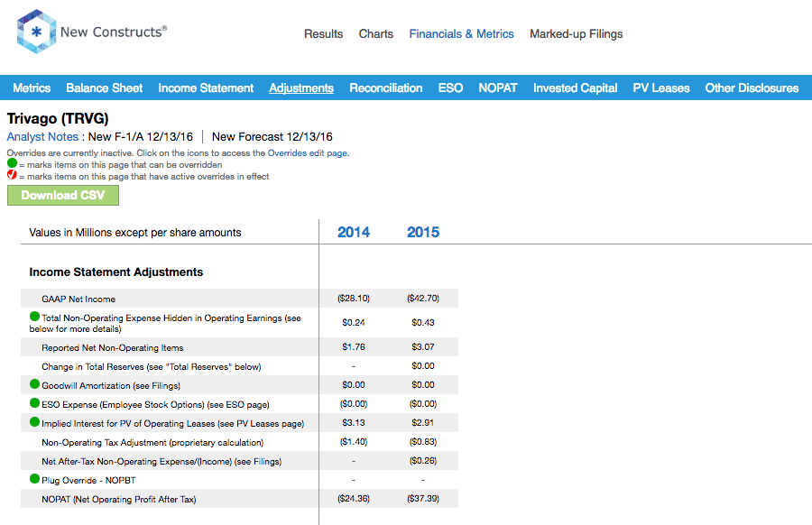Click the red active-override icon in the legend
Image resolution: width=812 pixels, height=525 pixels.
tap(12, 175)
